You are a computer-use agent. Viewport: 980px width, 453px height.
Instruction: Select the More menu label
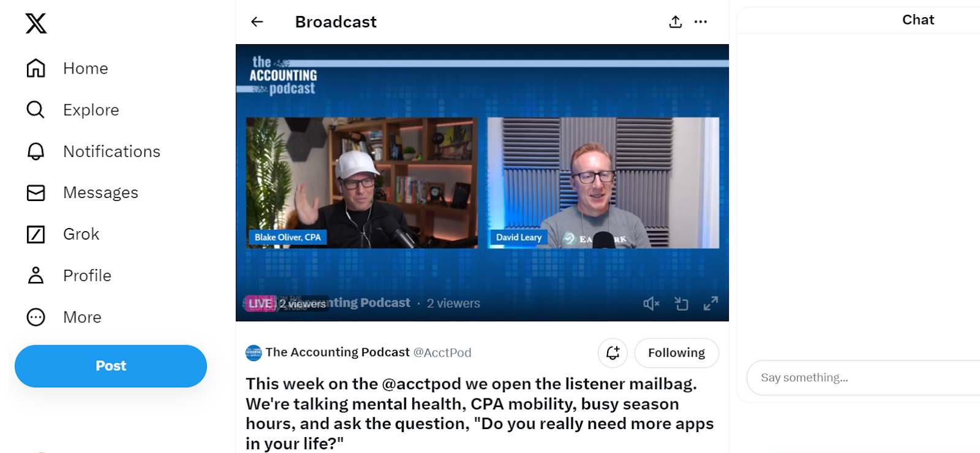[x=83, y=317]
